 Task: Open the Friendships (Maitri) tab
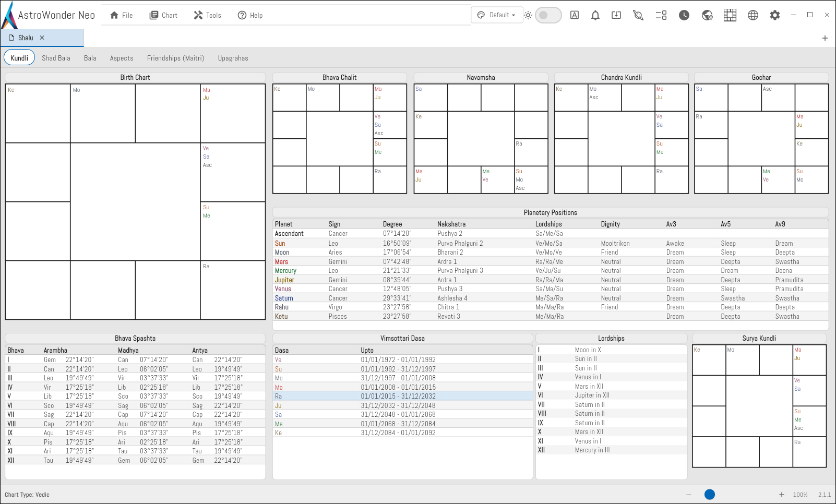(x=175, y=58)
